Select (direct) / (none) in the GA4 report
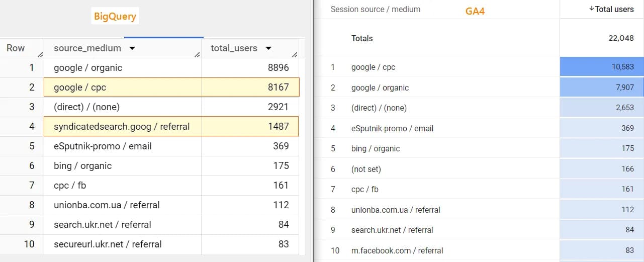644x262 pixels. 379,108
